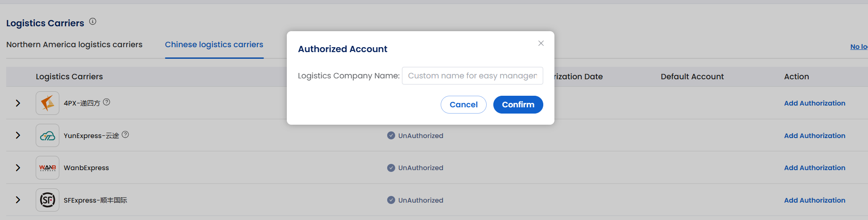Expand the YunExpress carrier row
868x220 pixels.
(18, 135)
